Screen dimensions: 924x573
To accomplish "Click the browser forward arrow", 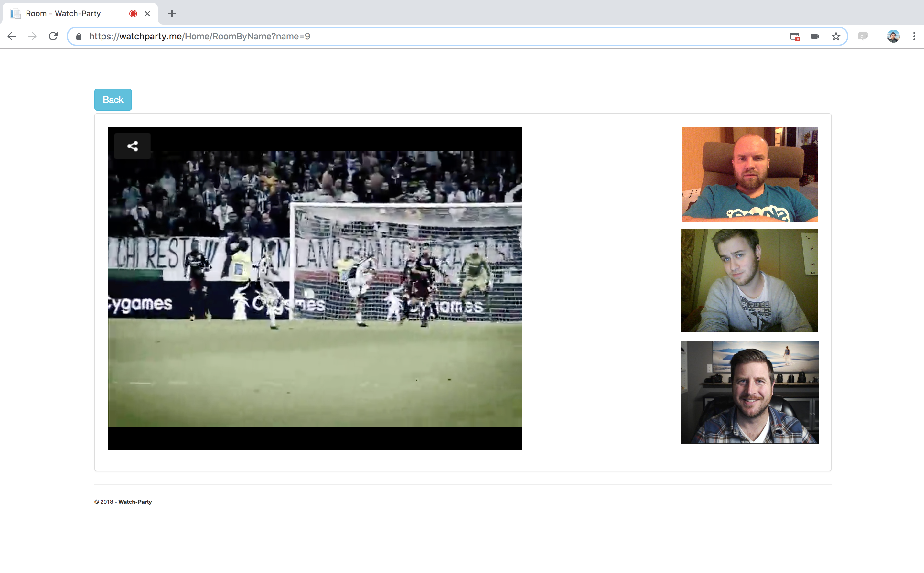I will pos(33,37).
